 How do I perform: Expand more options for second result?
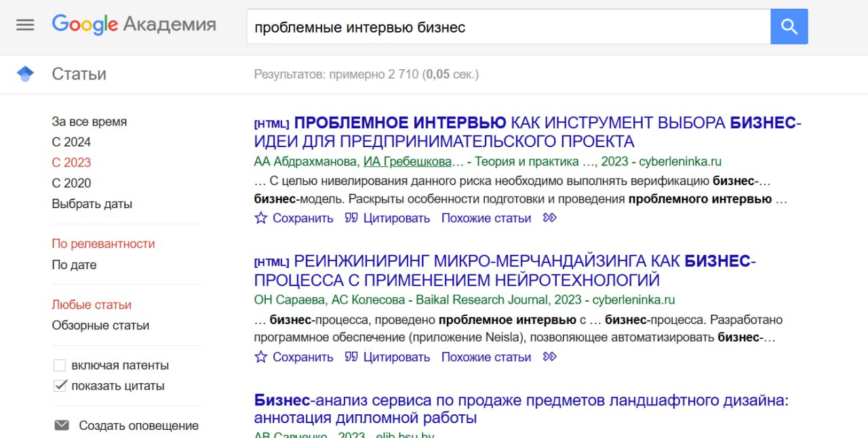(550, 357)
